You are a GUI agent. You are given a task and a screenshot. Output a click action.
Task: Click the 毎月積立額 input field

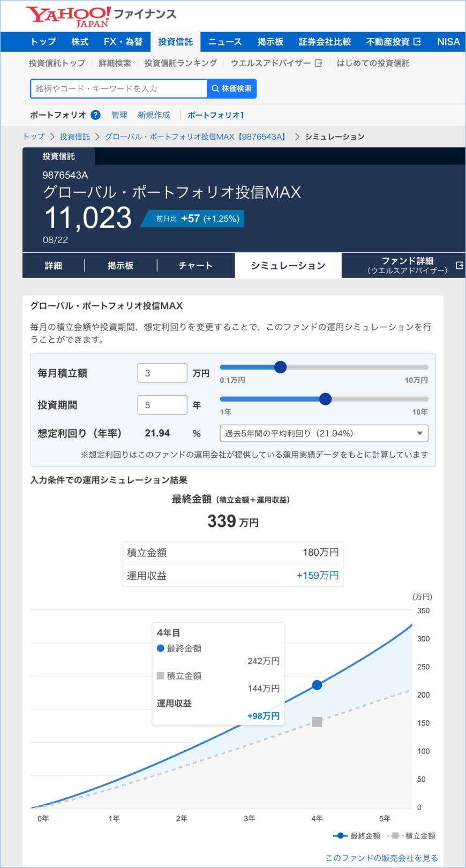[x=162, y=373]
